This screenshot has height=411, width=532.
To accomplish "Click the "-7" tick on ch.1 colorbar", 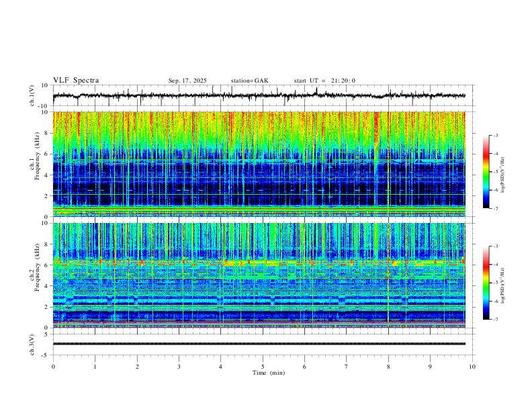I will click(495, 208).
